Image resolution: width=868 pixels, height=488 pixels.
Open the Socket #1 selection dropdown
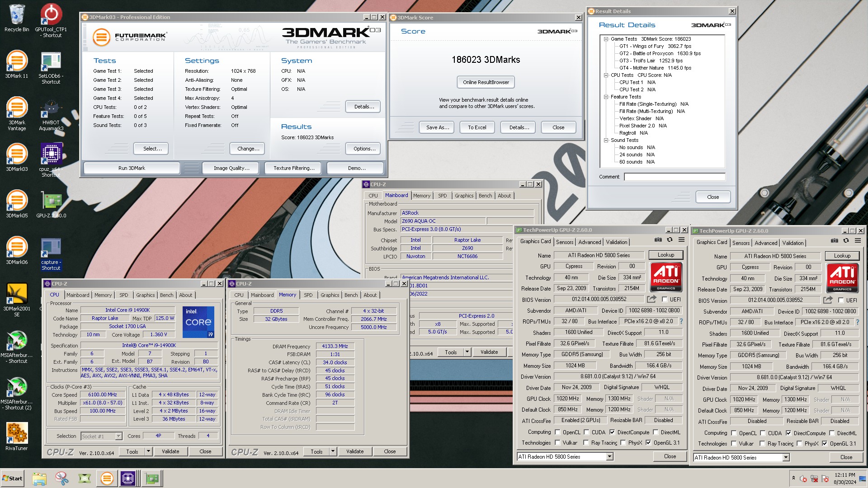pos(118,436)
